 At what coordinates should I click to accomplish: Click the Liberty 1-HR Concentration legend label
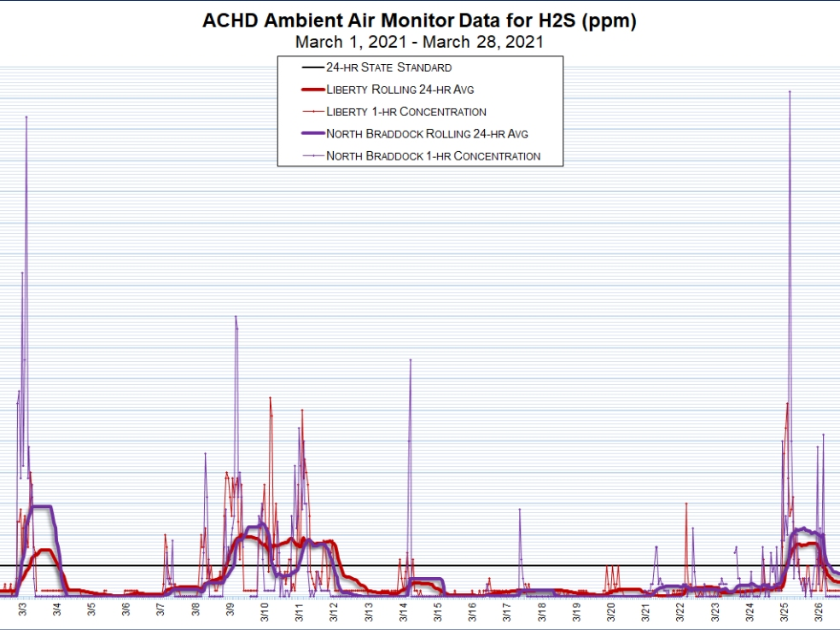tap(405, 112)
